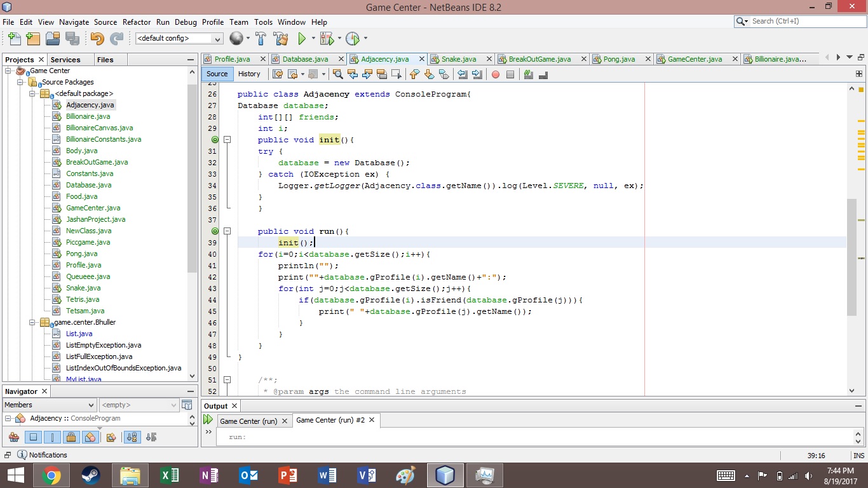Image resolution: width=868 pixels, height=488 pixels.
Task: Run the Game Center project
Action: [301, 38]
